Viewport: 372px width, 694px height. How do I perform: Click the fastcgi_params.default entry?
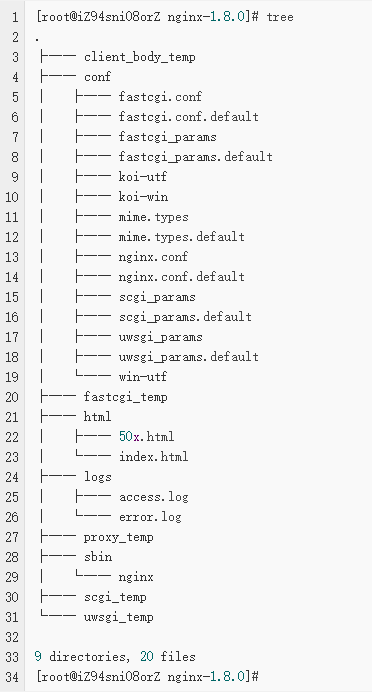tap(195, 157)
